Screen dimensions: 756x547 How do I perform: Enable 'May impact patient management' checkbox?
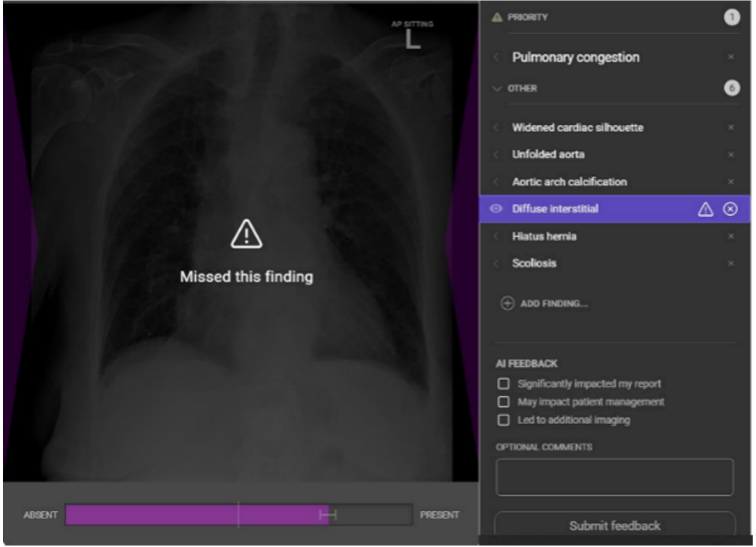point(503,402)
